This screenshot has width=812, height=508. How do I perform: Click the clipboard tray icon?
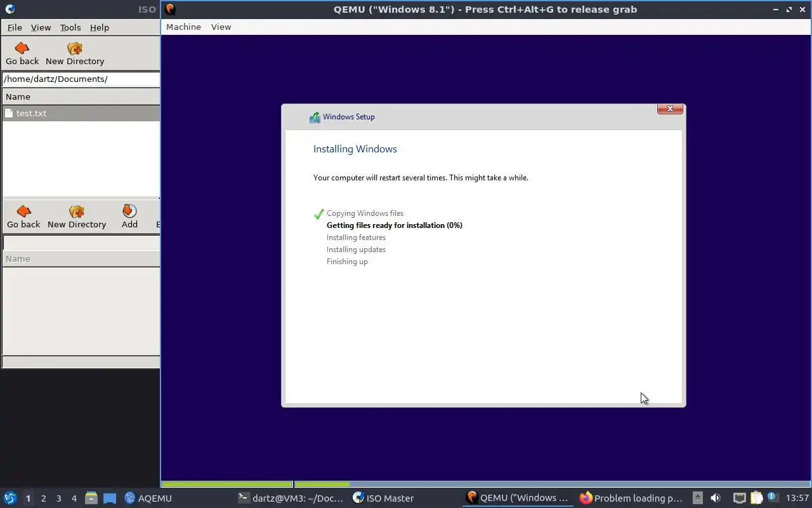[x=756, y=498]
